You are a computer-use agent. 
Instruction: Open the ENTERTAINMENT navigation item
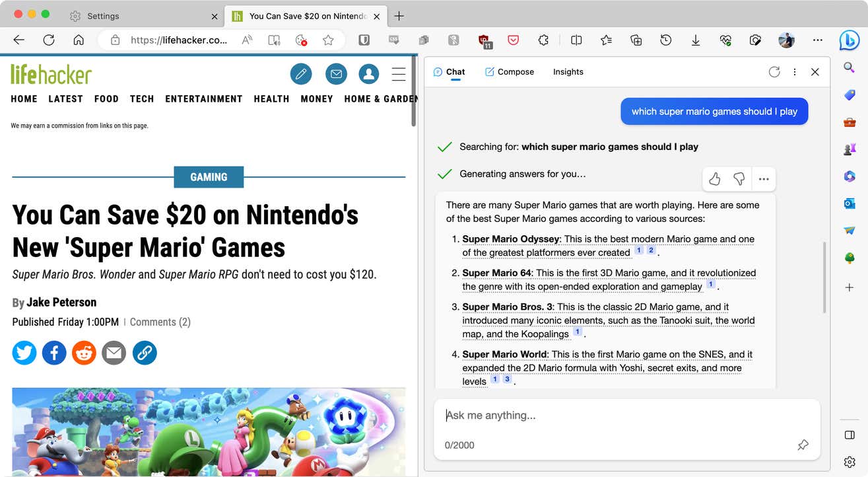(204, 98)
